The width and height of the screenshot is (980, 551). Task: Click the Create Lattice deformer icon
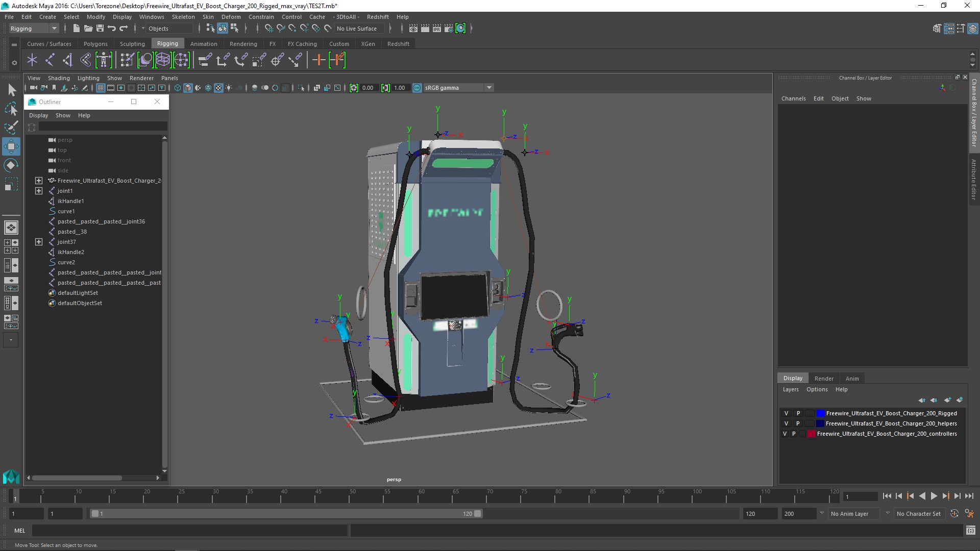point(163,60)
